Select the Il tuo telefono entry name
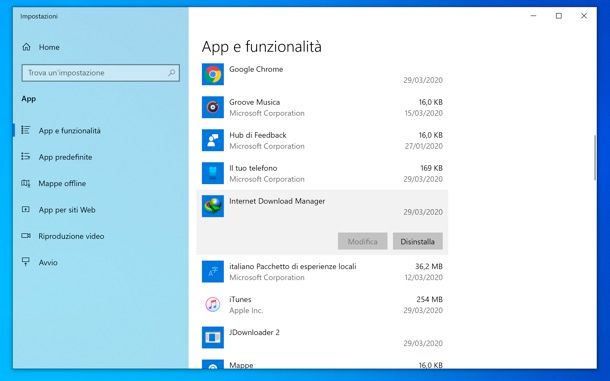The width and height of the screenshot is (610, 381). pos(253,168)
